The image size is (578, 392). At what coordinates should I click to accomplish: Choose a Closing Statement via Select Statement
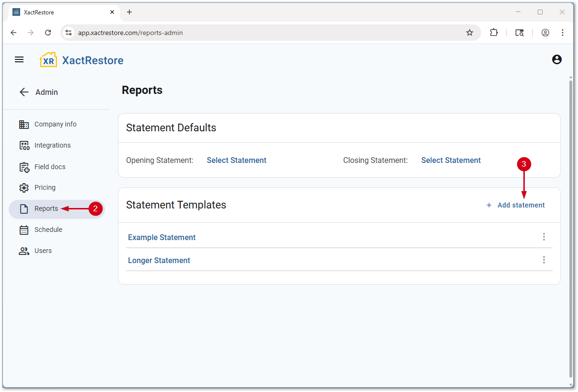[451, 161]
